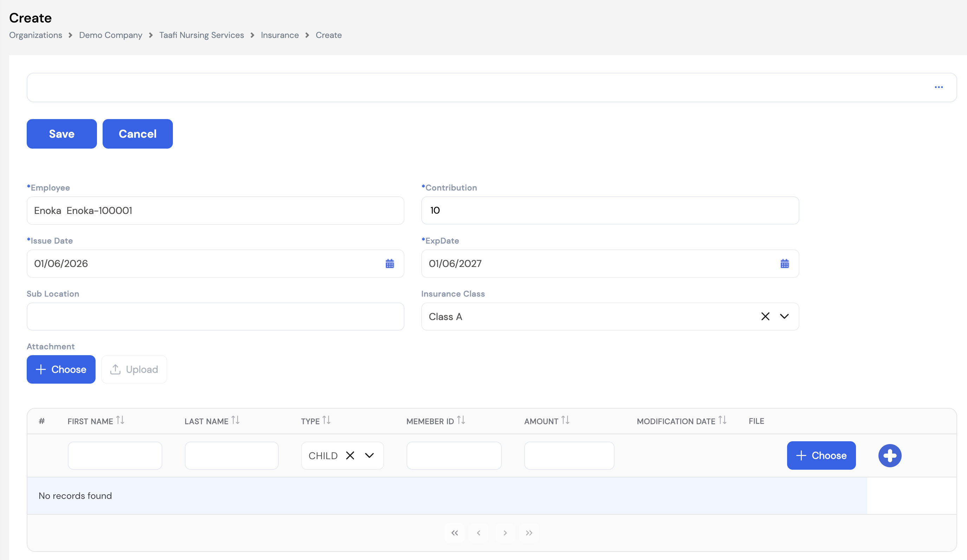The height and width of the screenshot is (560, 967).
Task: Focus the Last Name table input
Action: pyautogui.click(x=232, y=455)
